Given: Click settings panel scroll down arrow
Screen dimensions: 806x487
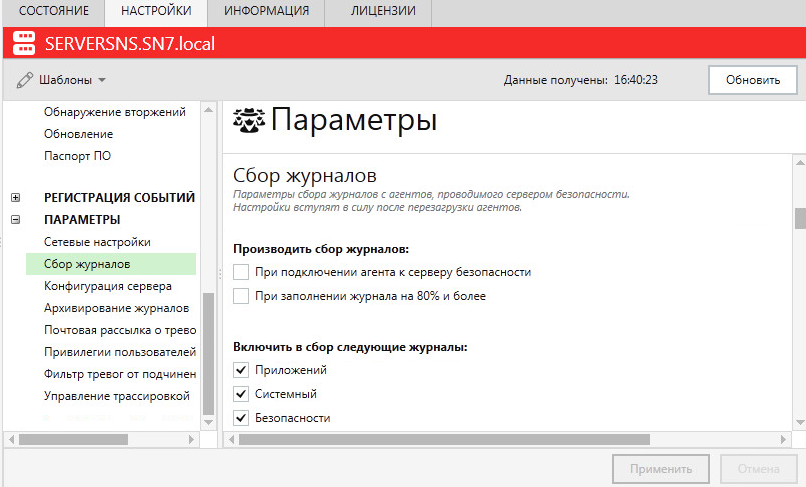Looking at the screenshot, I should pyautogui.click(x=800, y=423).
